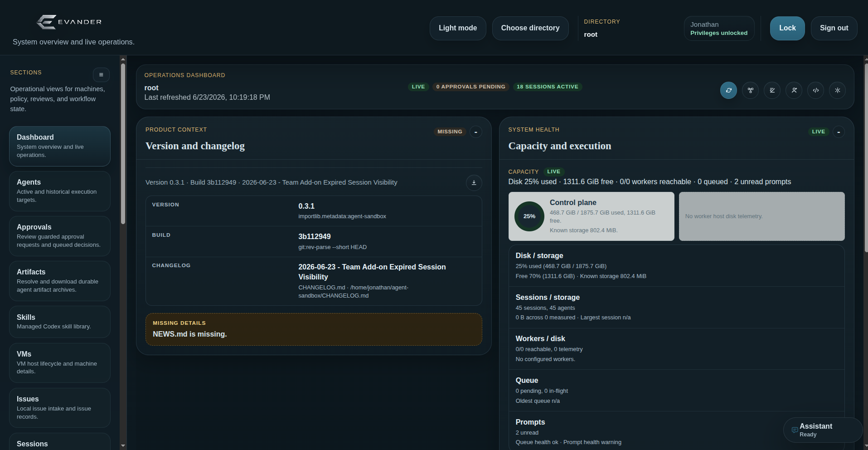Click the sidebar scroll up arrow
The image size is (868, 450).
click(123, 59)
